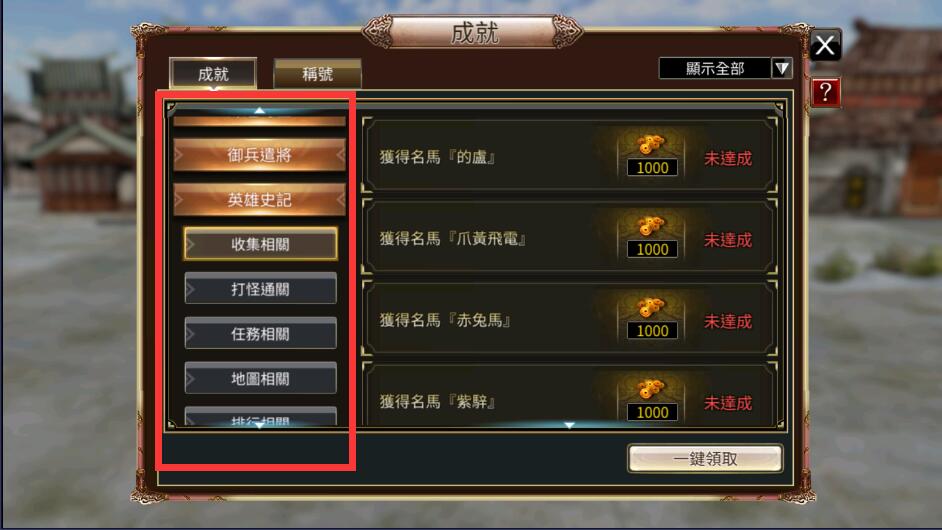Click gold coin reward icon for 的盧

pyautogui.click(x=652, y=144)
